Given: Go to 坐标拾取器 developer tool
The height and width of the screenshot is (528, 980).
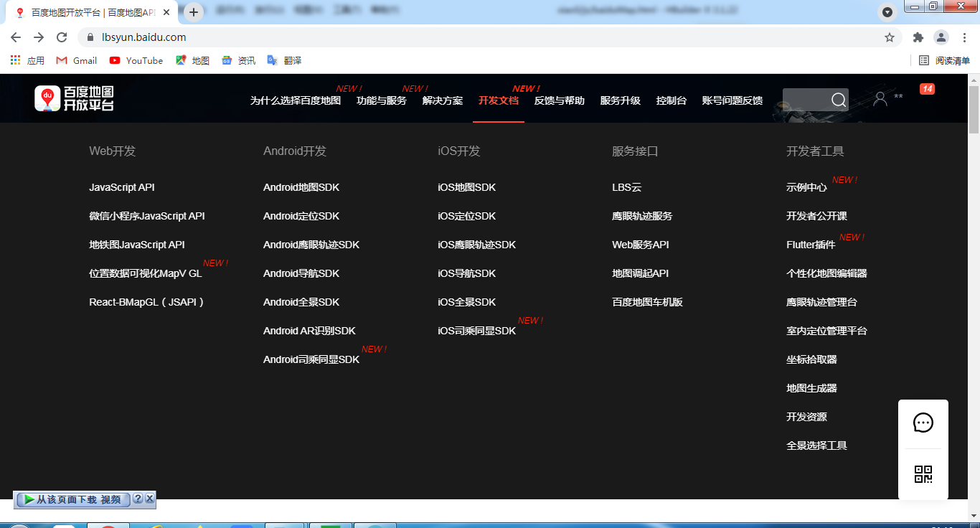Looking at the screenshot, I should [x=811, y=359].
